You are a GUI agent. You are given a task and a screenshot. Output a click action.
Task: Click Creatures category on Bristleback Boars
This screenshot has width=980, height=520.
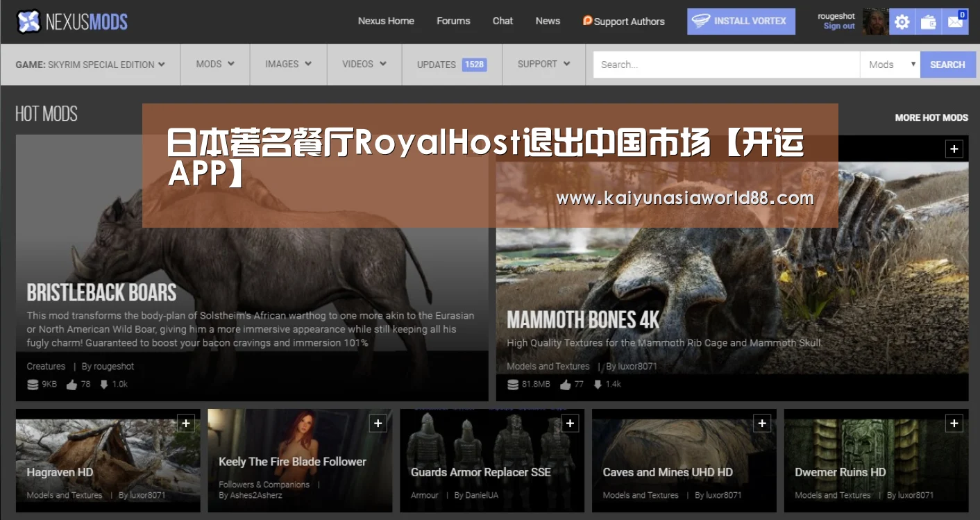click(46, 367)
